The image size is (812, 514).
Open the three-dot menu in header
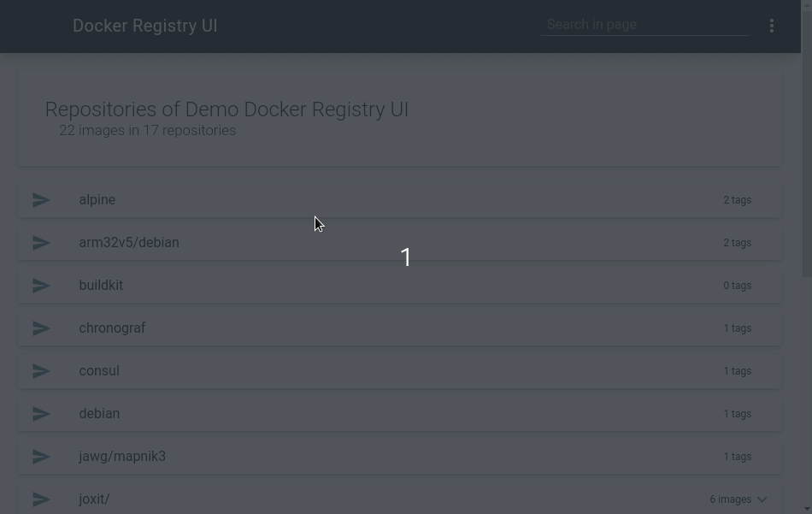[772, 26]
